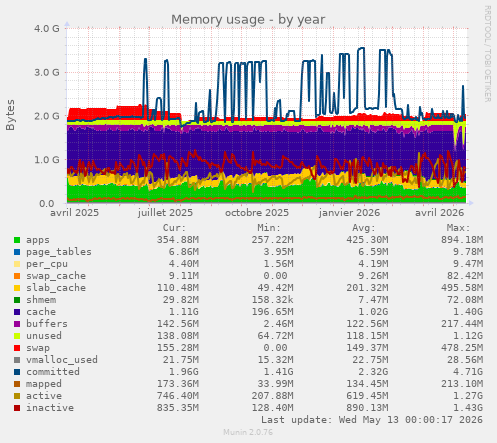Click the blue page_tables legend swatch

tap(17, 252)
